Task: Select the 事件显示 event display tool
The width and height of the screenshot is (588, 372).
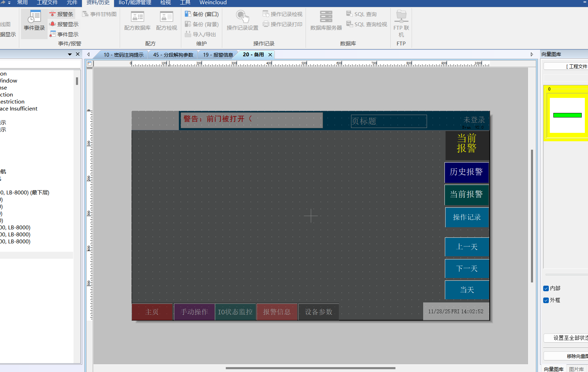Action: pos(64,34)
